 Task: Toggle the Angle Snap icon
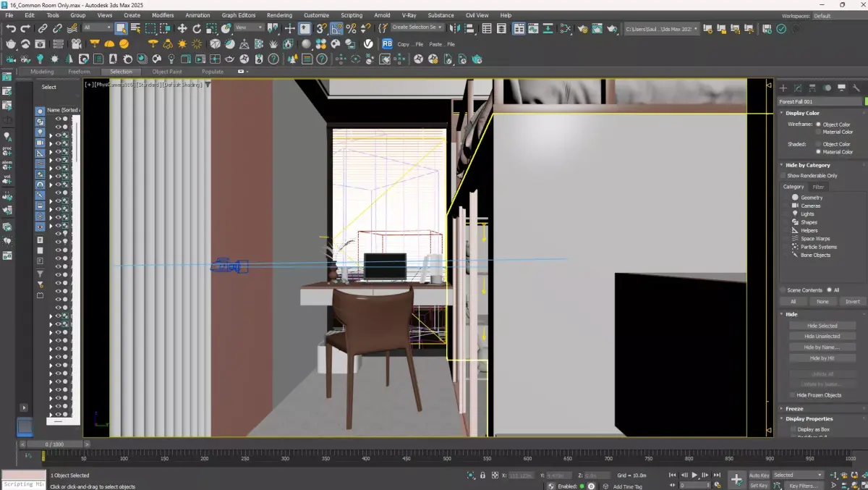(337, 28)
